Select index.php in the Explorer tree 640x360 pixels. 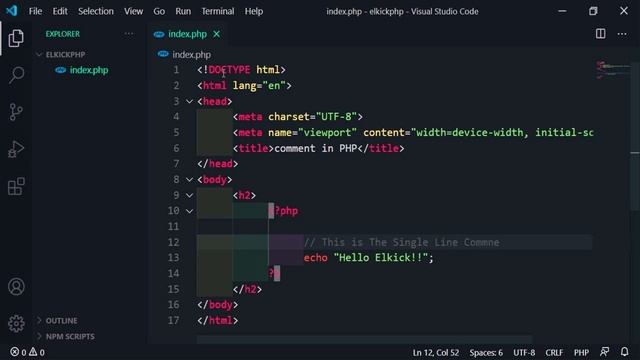89,70
